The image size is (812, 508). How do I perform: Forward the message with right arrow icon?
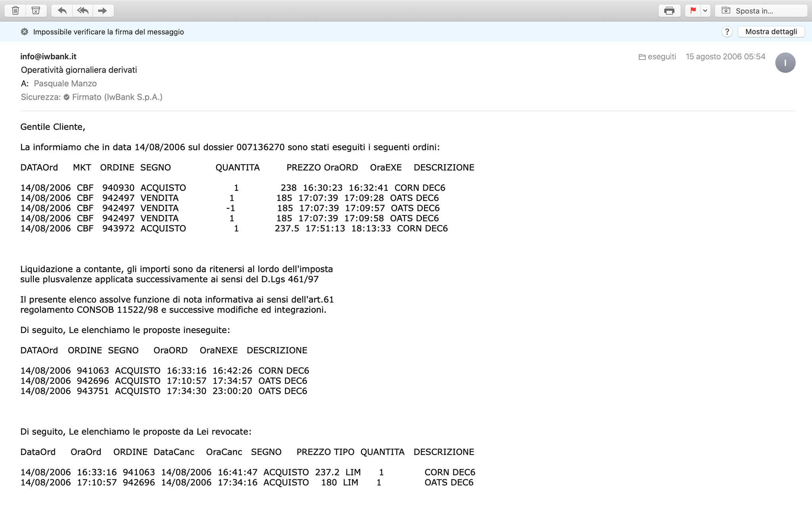tap(103, 11)
